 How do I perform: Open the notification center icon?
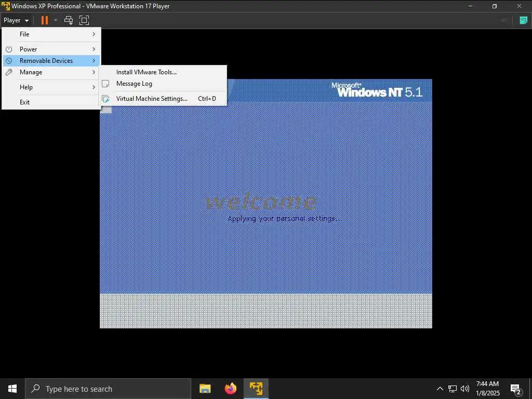click(516, 389)
